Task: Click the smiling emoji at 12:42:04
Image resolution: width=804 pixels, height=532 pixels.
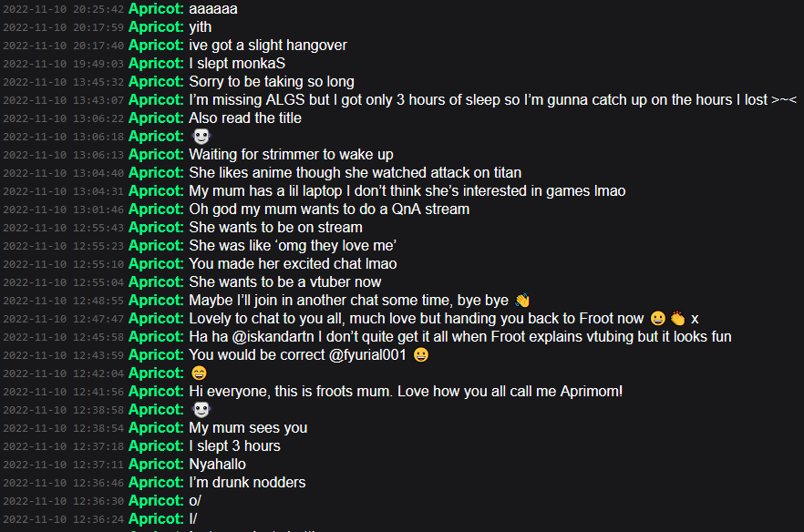Action: 199,373
